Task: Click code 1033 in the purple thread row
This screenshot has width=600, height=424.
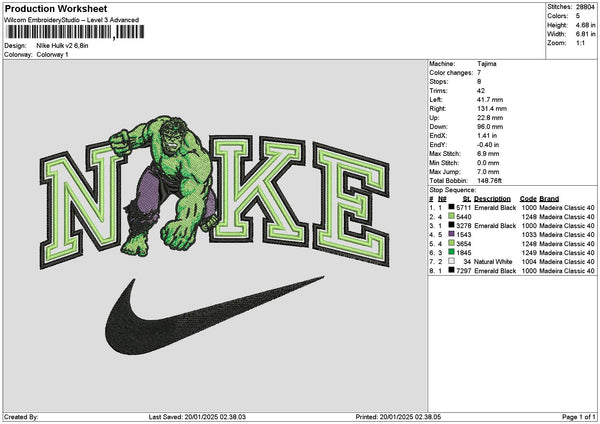Action: [x=529, y=235]
